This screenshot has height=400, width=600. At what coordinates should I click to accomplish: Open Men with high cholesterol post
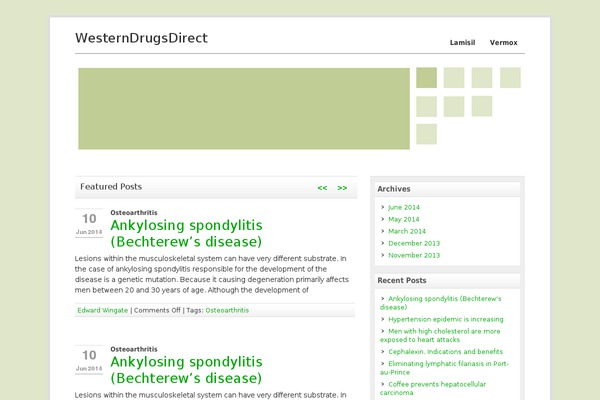pyautogui.click(x=440, y=335)
